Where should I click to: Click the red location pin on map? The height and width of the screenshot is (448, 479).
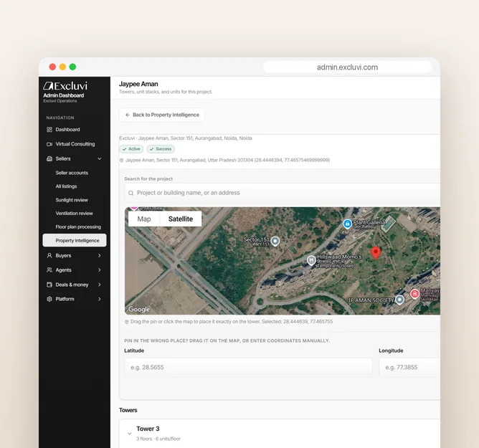click(376, 254)
